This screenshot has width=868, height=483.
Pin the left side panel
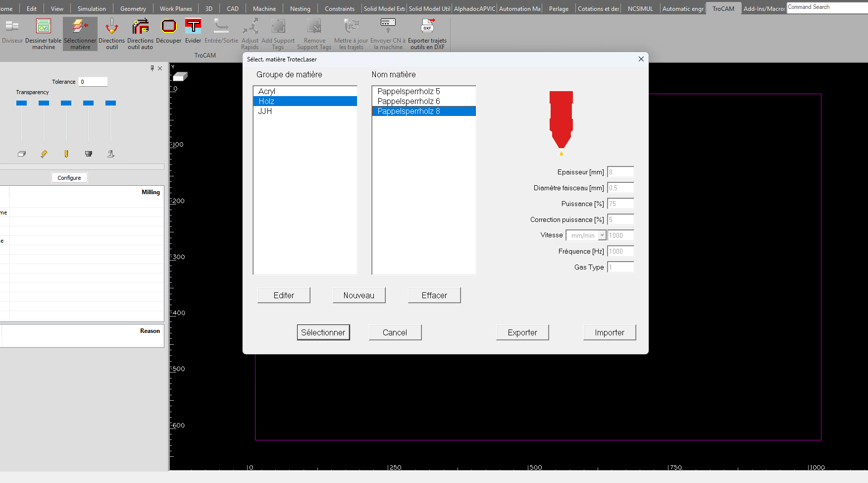[x=152, y=68]
